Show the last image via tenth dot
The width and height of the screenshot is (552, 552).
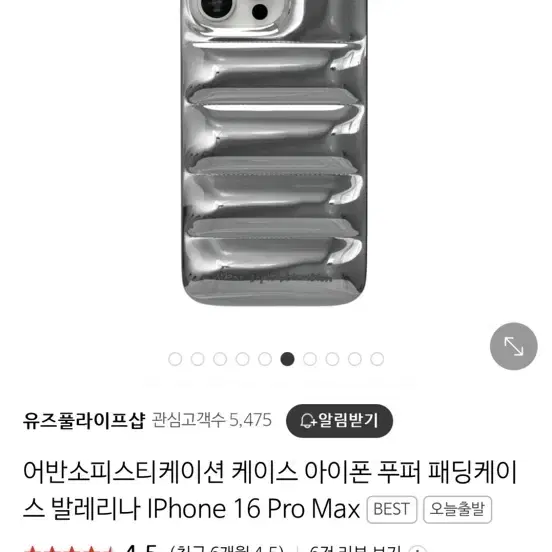[x=377, y=359]
